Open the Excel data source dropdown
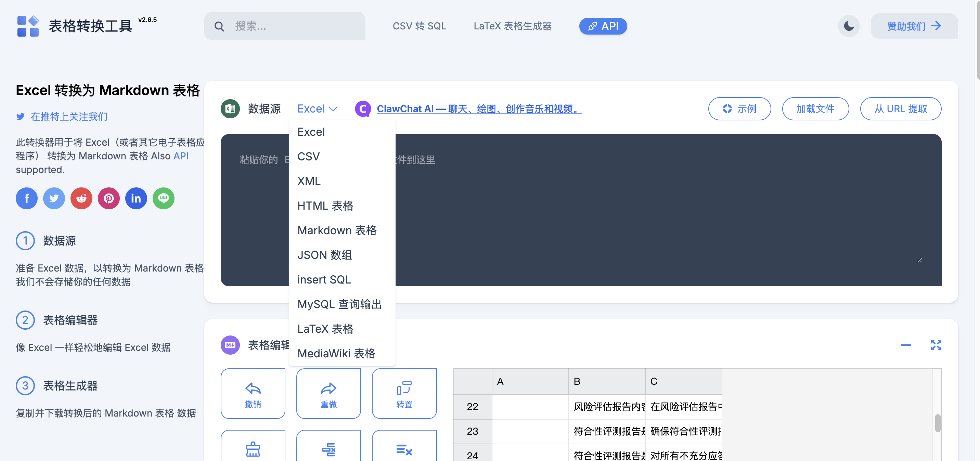 (317, 109)
